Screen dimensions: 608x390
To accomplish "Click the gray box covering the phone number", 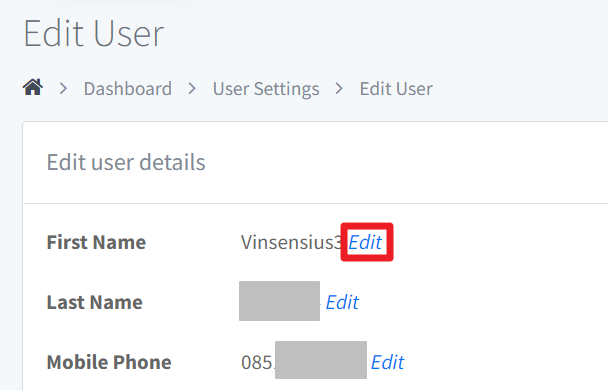I will (x=321, y=360).
